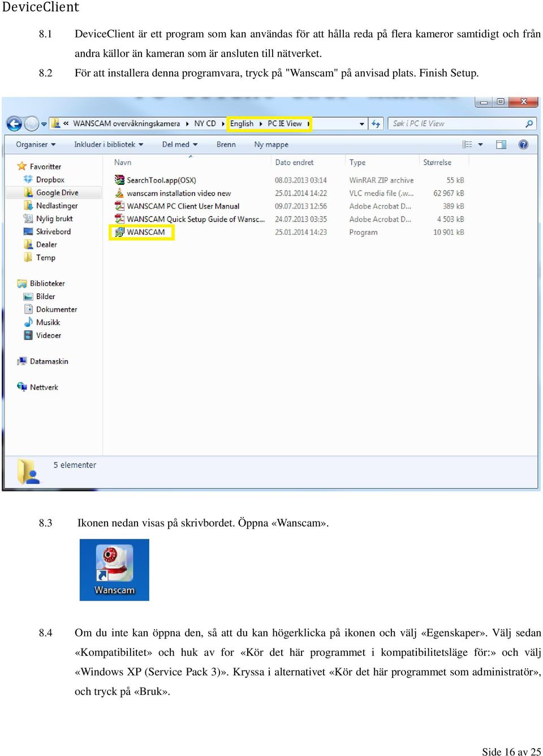Open the view options dropdown arrow
The width and height of the screenshot is (543, 756).
click(481, 144)
